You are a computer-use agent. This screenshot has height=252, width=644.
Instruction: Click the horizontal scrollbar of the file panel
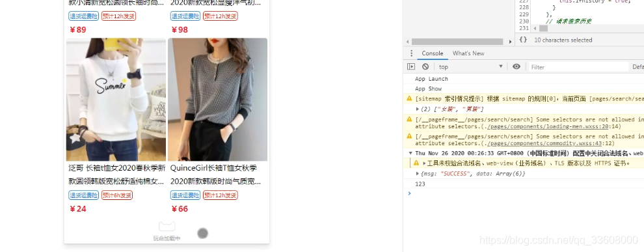(457, 42)
